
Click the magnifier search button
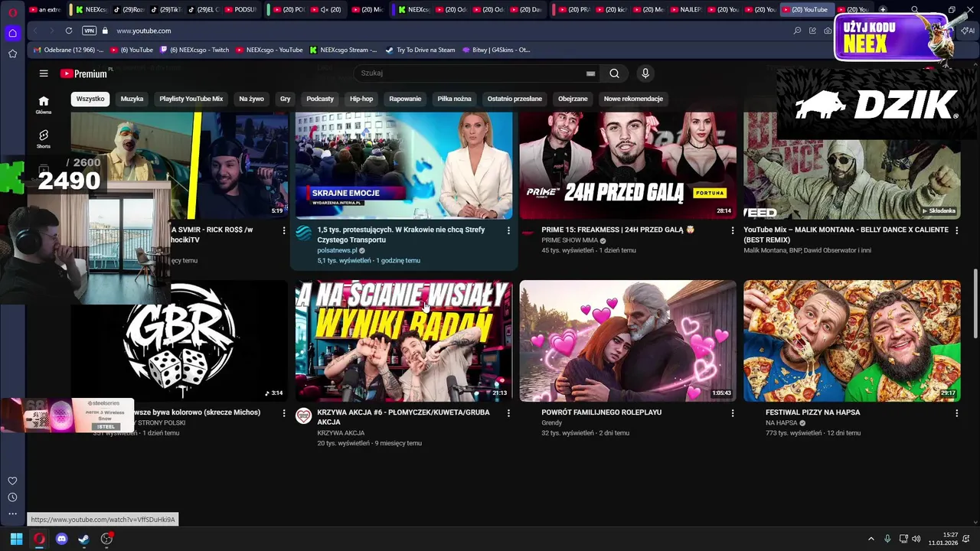614,73
